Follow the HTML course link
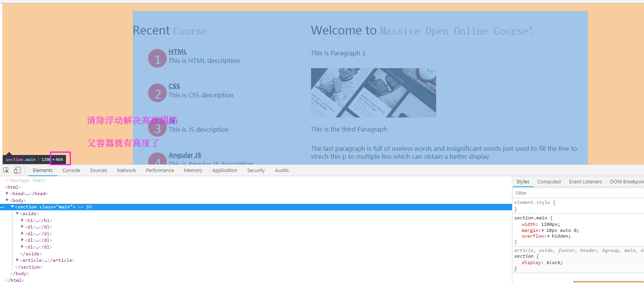This screenshot has width=644, height=283. [x=178, y=52]
